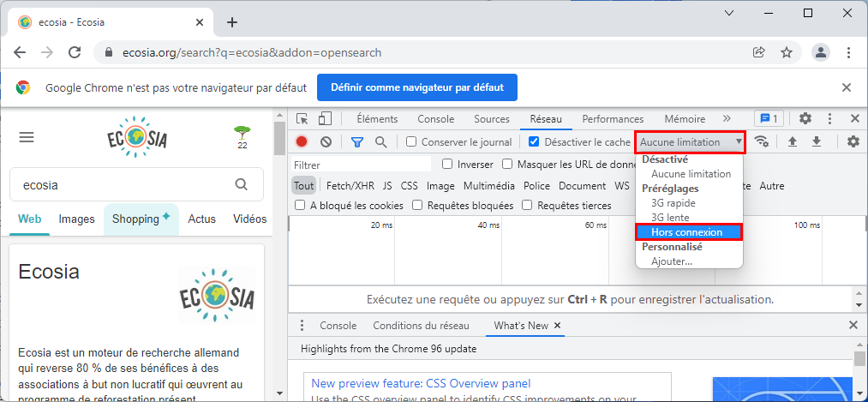Image resolution: width=868 pixels, height=402 pixels.
Task: Check A bloqué les cookies checkbox
Action: click(x=300, y=206)
